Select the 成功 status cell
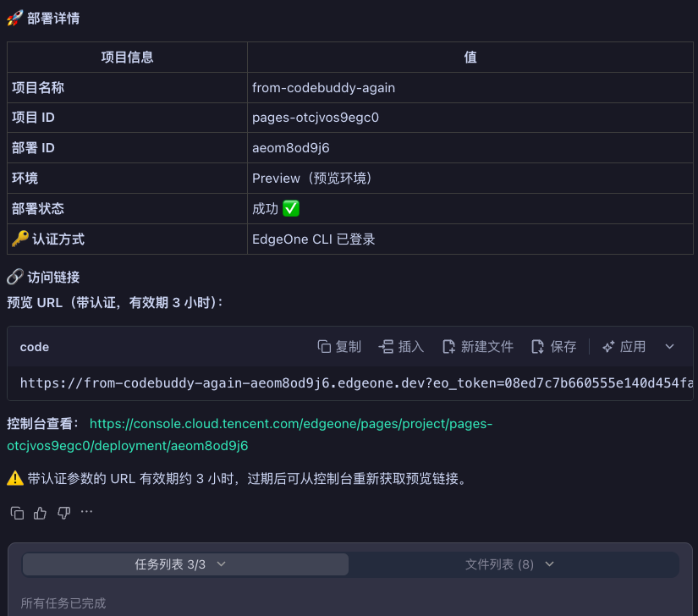 pyautogui.click(x=470, y=208)
